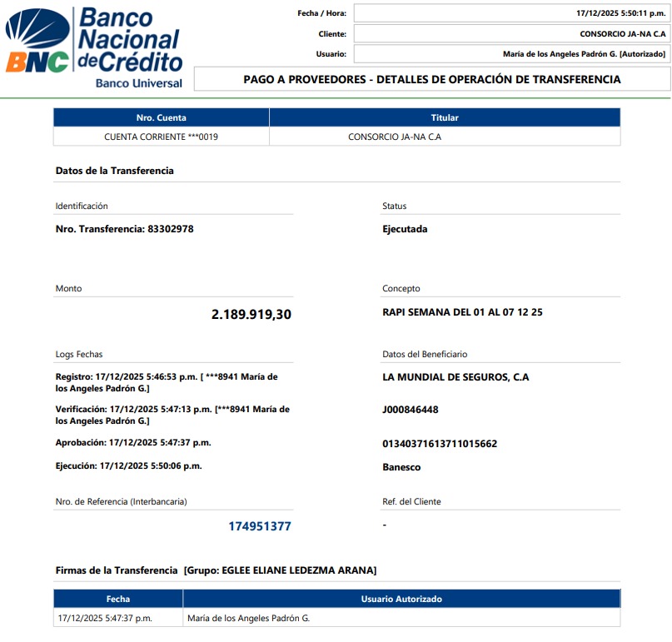Click the concept RAPI SEMANA DEL 01 AL 07

pos(462,312)
